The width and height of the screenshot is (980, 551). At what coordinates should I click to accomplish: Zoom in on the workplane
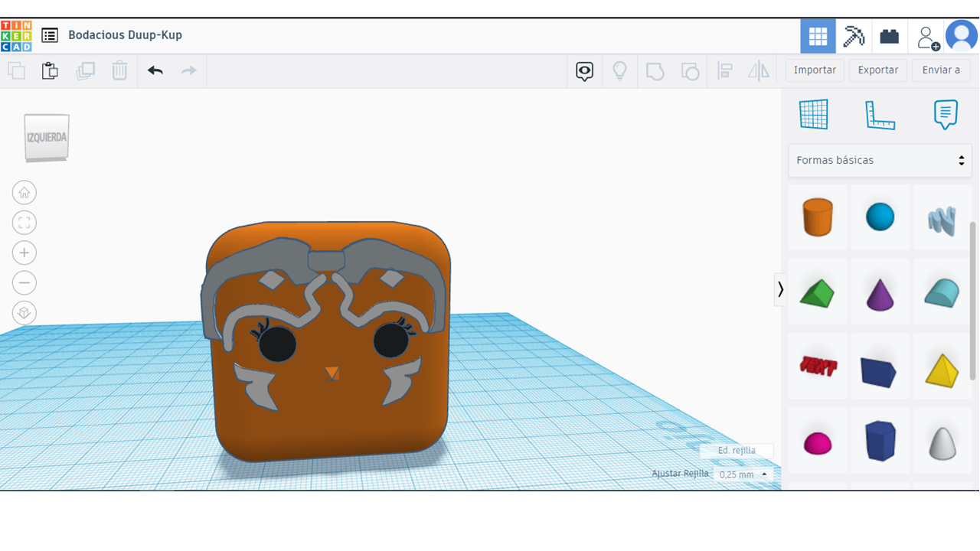[x=24, y=253]
